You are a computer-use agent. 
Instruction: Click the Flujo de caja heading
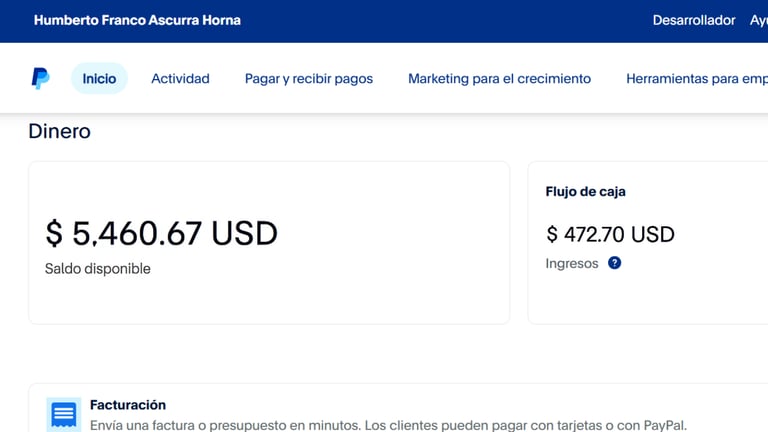tap(585, 192)
